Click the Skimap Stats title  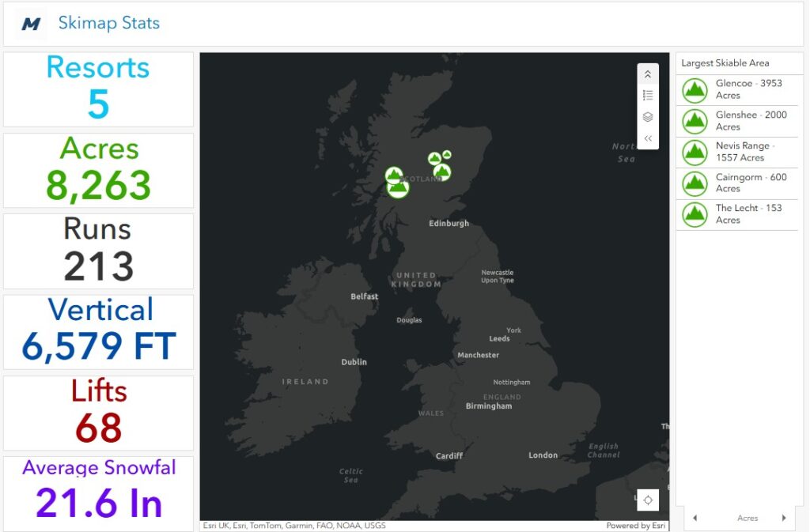click(x=109, y=23)
